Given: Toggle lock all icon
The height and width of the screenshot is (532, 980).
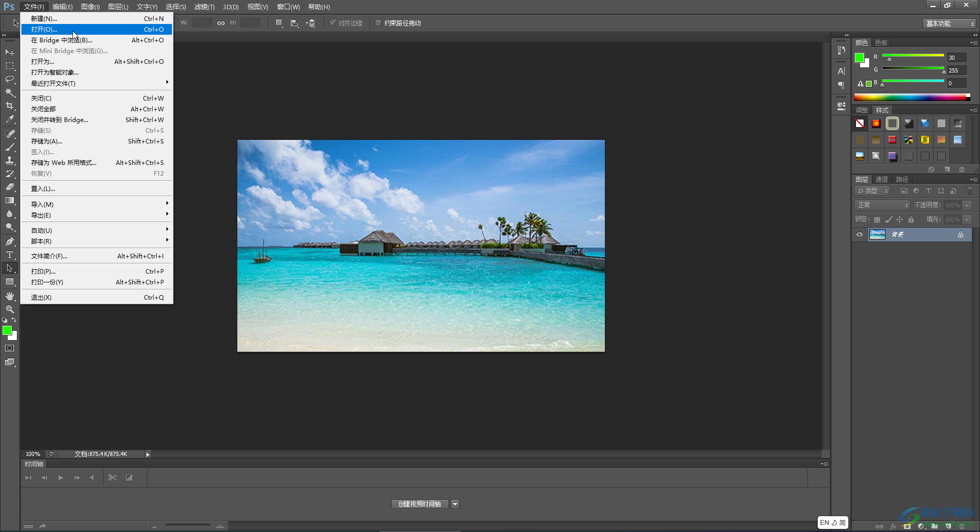Looking at the screenshot, I should (x=911, y=220).
